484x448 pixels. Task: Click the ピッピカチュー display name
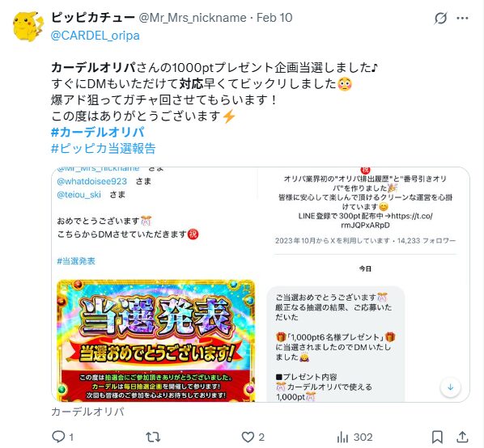93,18
